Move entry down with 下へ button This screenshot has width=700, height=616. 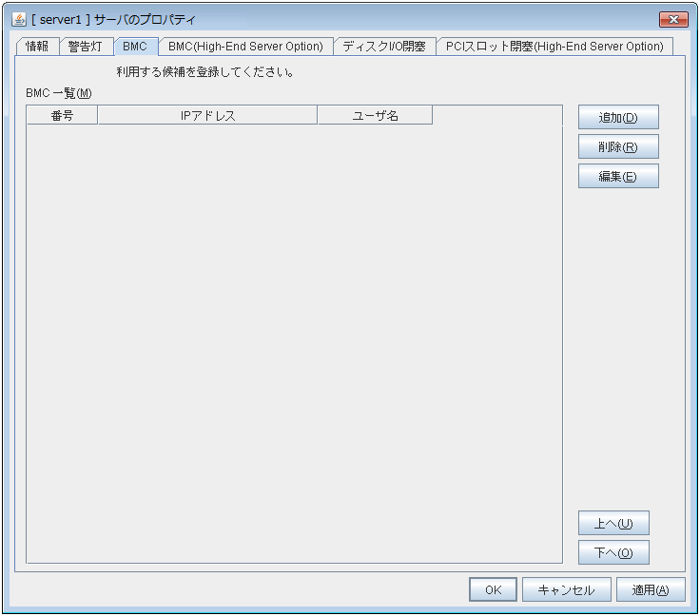613,552
